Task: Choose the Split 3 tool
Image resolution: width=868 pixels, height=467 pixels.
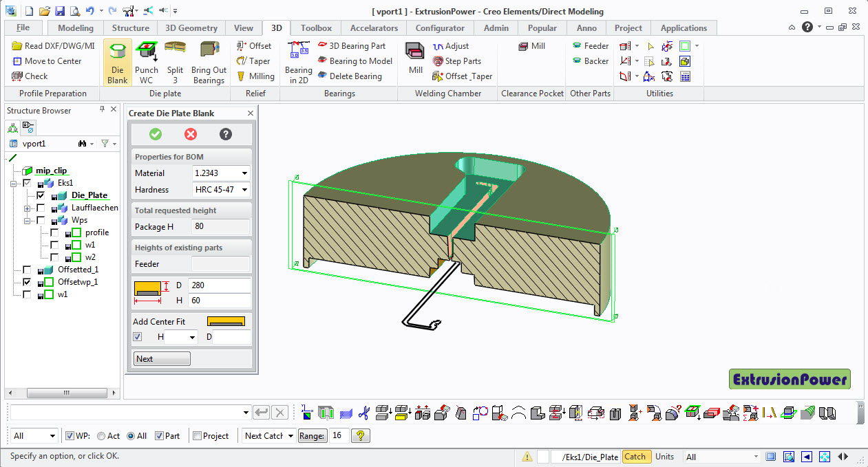Action: (x=175, y=62)
